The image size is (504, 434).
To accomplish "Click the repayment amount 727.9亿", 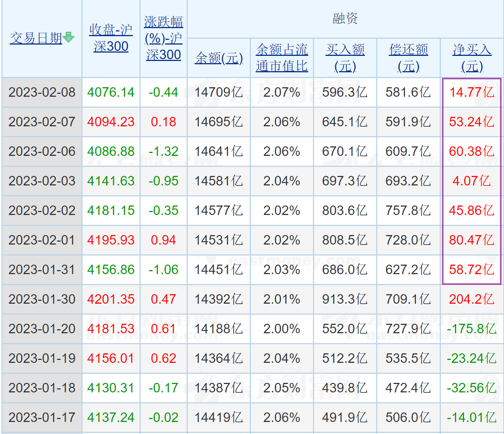I will [x=409, y=329].
